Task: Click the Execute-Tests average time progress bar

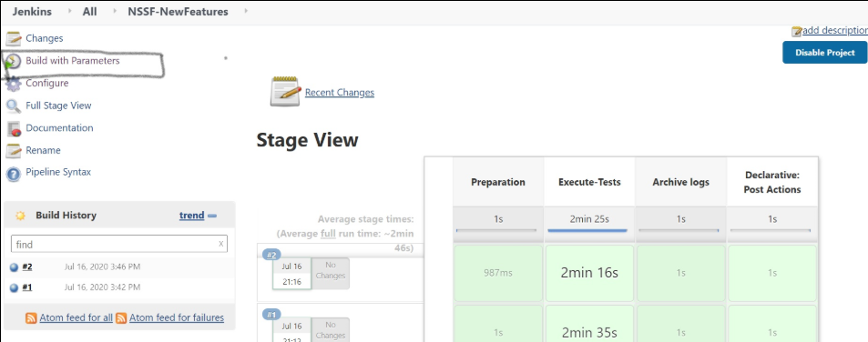Action: [587, 230]
